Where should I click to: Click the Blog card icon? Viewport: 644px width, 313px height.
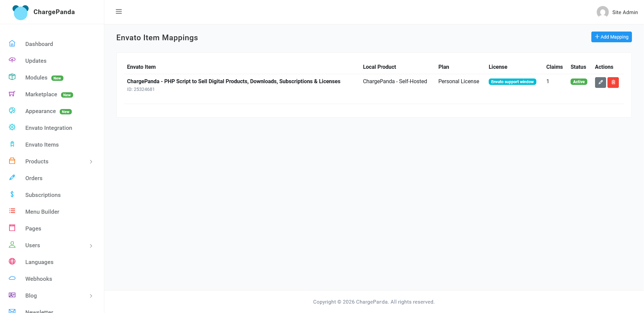[12, 295]
